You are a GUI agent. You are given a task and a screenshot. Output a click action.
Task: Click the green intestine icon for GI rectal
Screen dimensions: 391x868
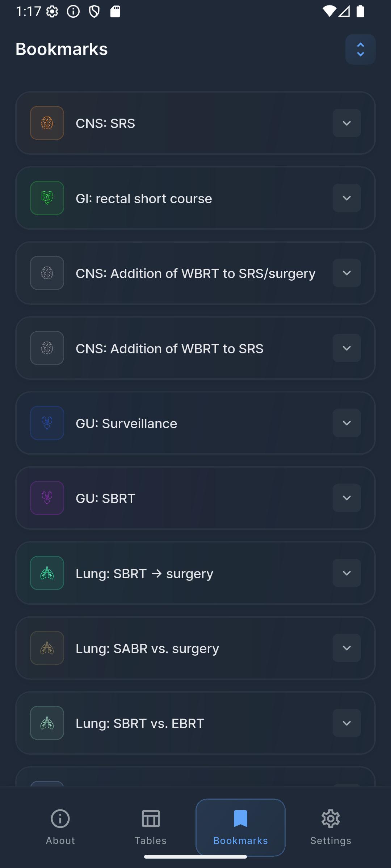tap(47, 198)
